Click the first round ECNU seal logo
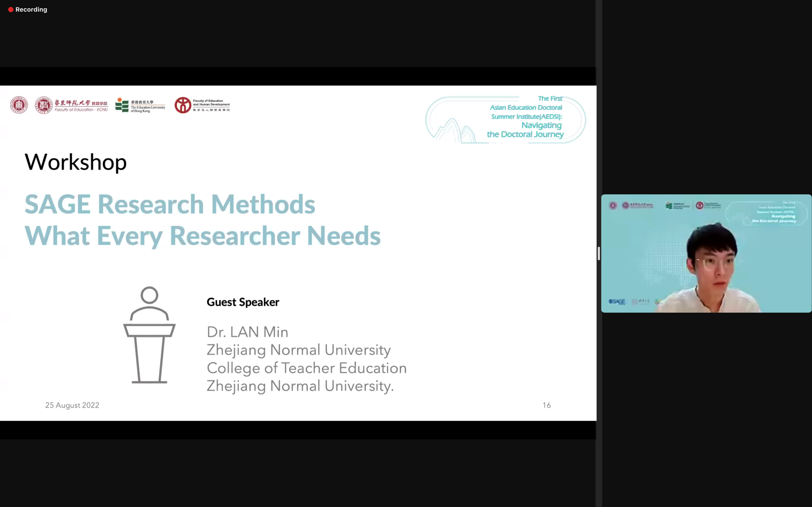The width and height of the screenshot is (812, 507). 19,105
